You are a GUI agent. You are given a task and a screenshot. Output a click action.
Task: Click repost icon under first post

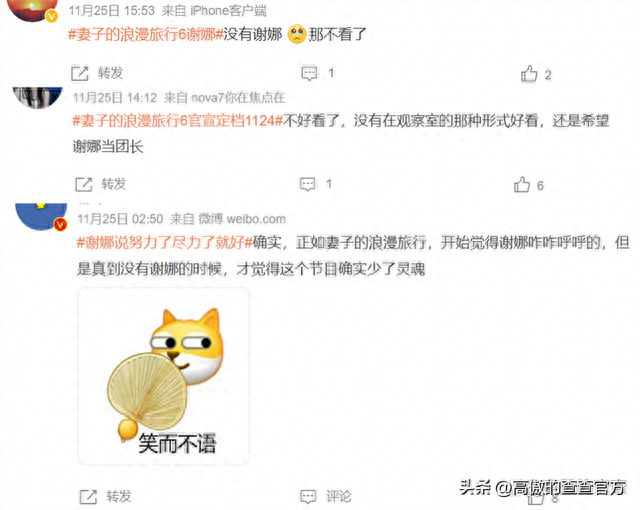[x=80, y=73]
